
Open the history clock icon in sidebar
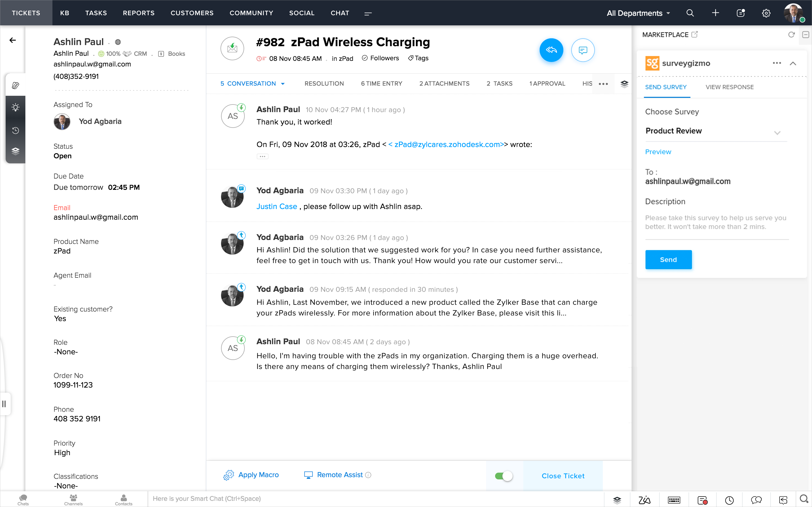(x=16, y=130)
